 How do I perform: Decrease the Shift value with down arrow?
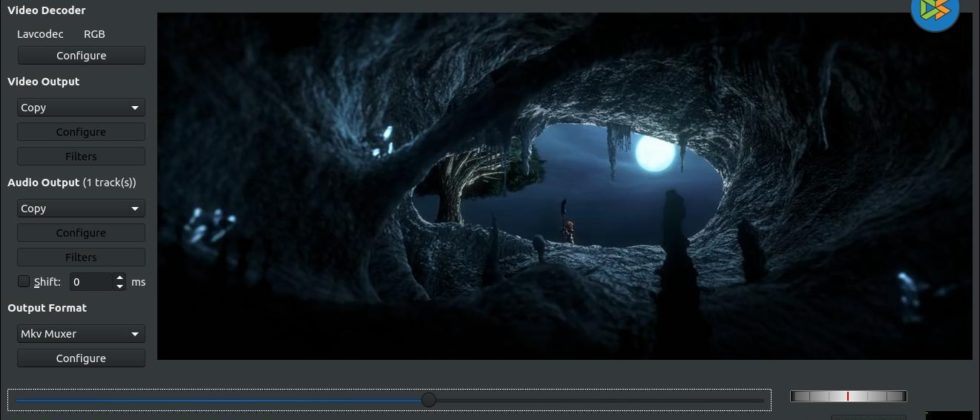(120, 286)
